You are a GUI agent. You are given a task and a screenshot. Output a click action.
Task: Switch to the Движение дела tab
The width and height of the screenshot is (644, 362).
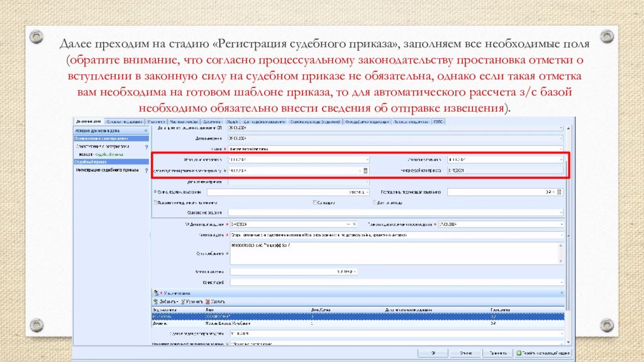88,122
